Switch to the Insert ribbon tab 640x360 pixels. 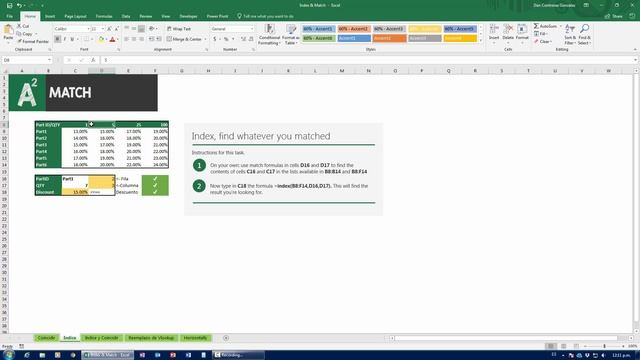pyautogui.click(x=50, y=16)
